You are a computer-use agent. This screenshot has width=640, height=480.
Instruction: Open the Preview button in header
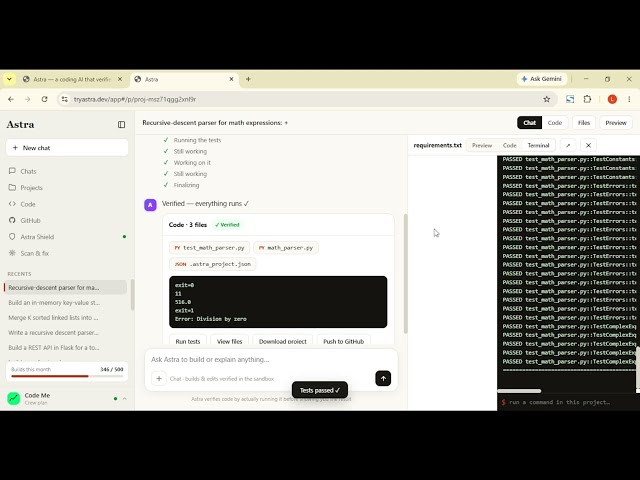[x=616, y=122]
